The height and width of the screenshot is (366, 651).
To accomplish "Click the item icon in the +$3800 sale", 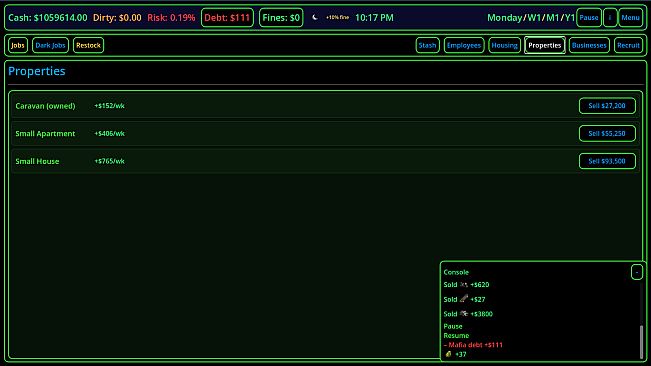I will coord(464,314).
